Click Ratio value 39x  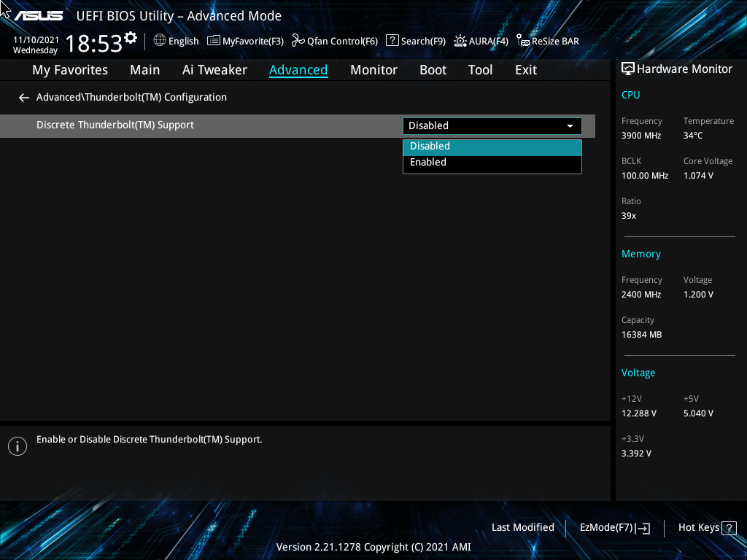point(628,216)
